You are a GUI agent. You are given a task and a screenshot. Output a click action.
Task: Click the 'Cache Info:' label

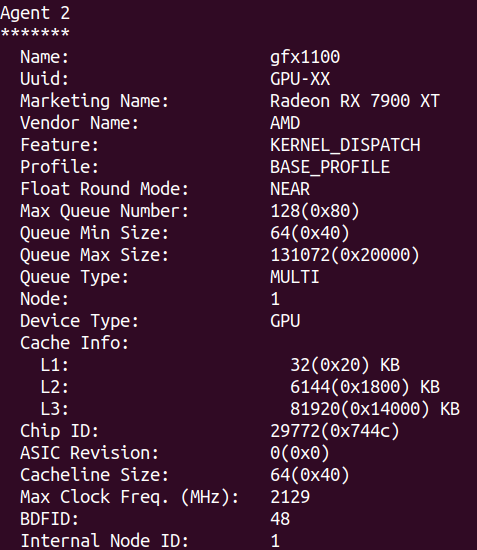tap(75, 343)
